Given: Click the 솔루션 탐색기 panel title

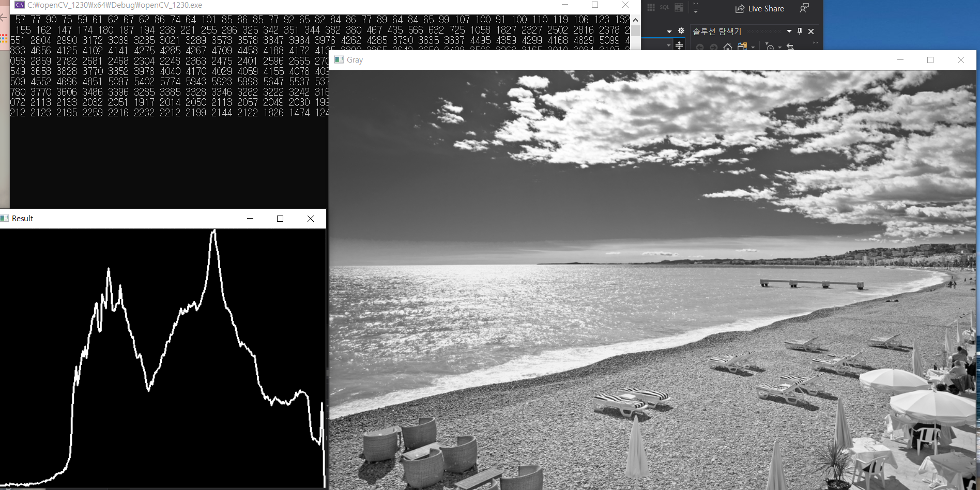Looking at the screenshot, I should pyautogui.click(x=716, y=32).
